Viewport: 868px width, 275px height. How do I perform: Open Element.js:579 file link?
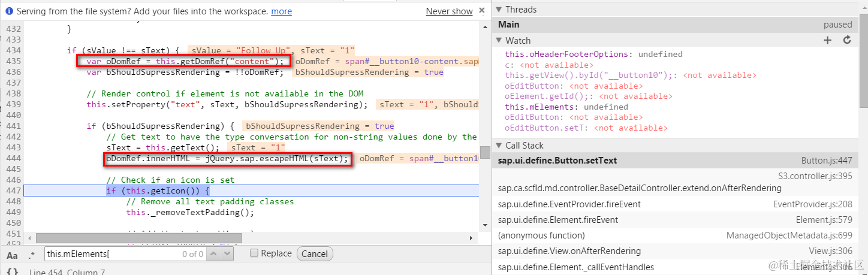(824, 220)
